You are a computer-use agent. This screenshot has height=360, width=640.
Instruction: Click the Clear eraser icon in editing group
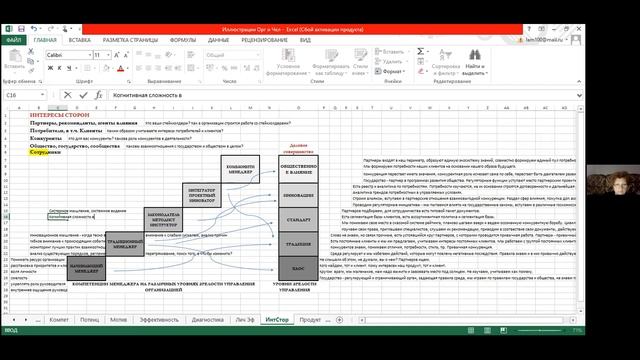[x=421, y=71]
